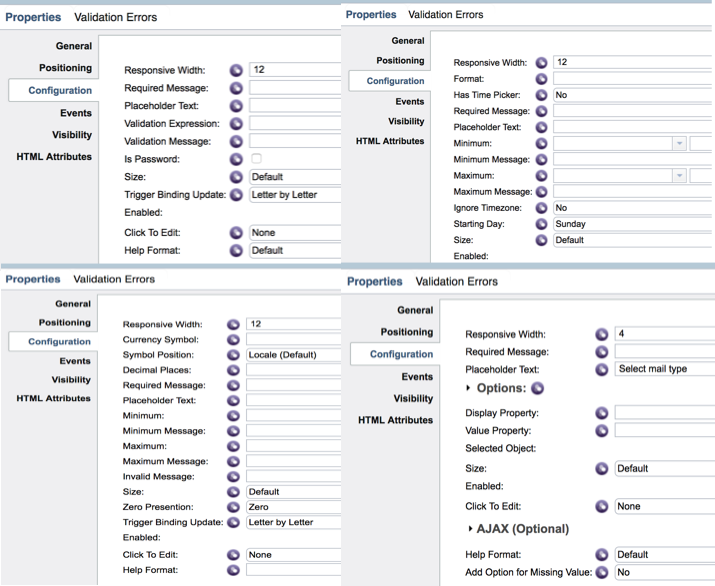Viewport: 715px width, 586px height.
Task: Click binding icon beside Validation Expression
Action: click(x=236, y=124)
